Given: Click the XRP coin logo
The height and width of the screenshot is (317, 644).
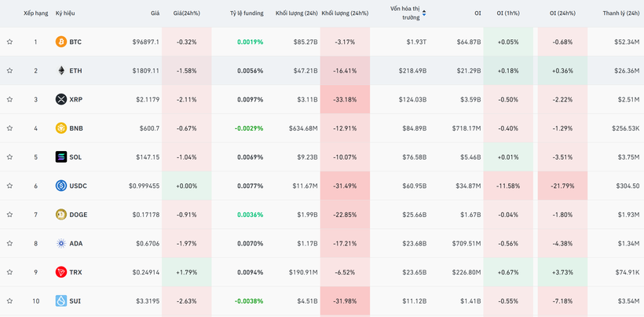Looking at the screenshot, I should 61,99.
